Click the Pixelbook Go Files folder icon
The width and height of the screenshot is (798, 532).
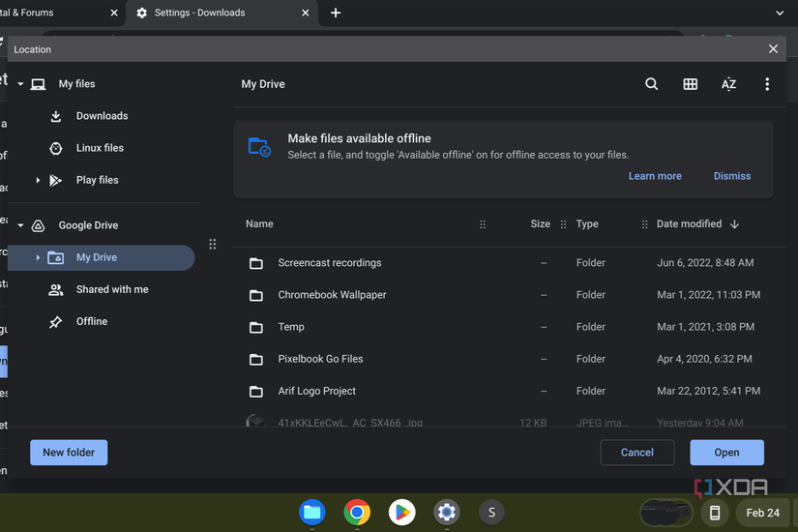coord(256,360)
